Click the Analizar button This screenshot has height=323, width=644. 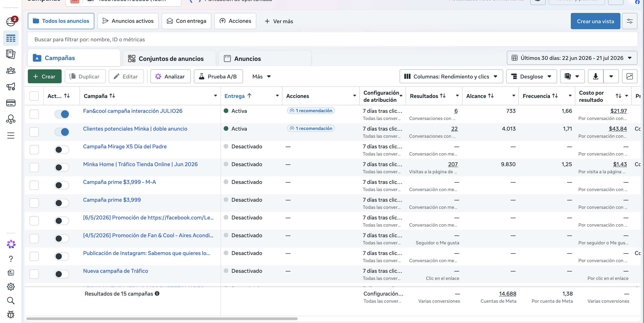coord(171,76)
